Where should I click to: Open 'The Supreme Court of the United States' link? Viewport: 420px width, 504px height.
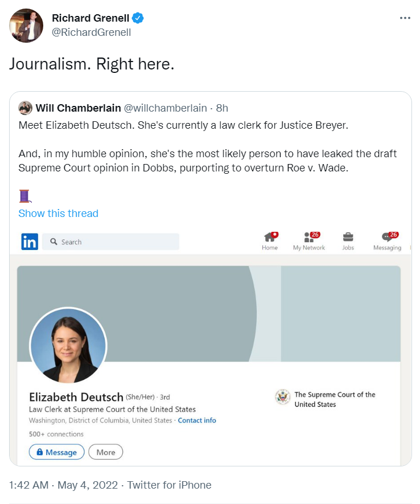point(335,399)
